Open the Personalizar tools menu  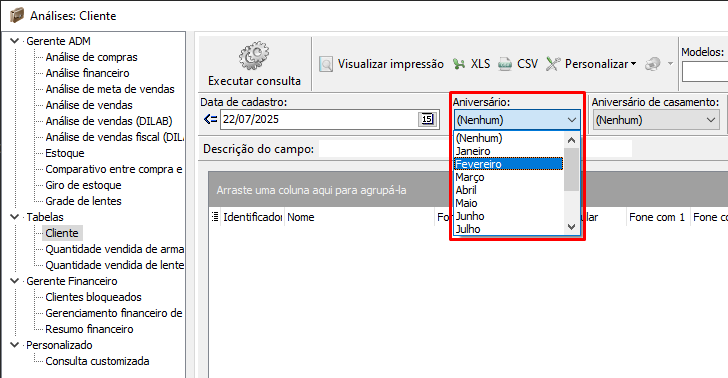click(591, 64)
